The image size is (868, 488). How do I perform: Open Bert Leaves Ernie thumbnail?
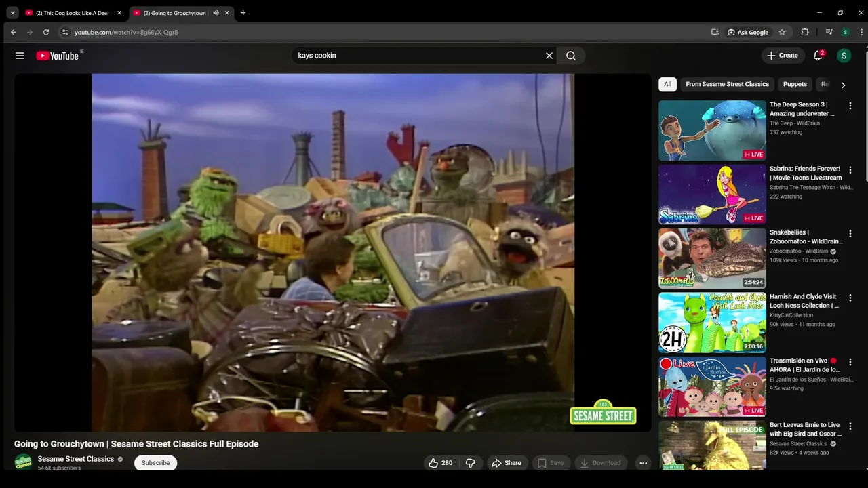coord(712,445)
